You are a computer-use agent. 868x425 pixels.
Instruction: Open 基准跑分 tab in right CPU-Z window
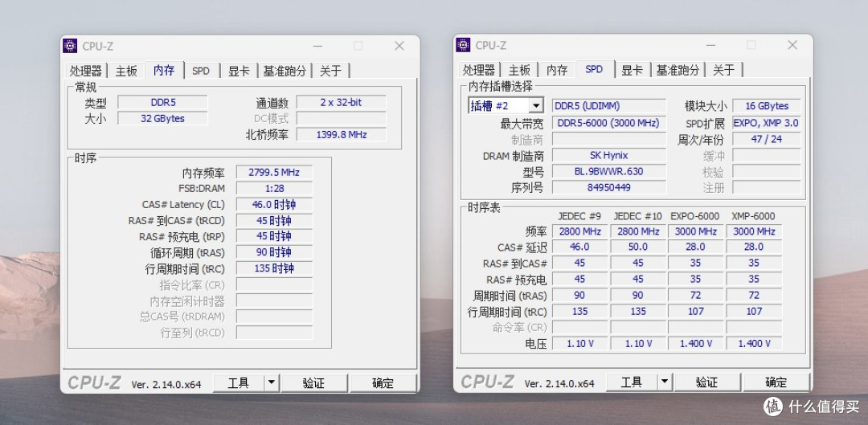click(678, 70)
